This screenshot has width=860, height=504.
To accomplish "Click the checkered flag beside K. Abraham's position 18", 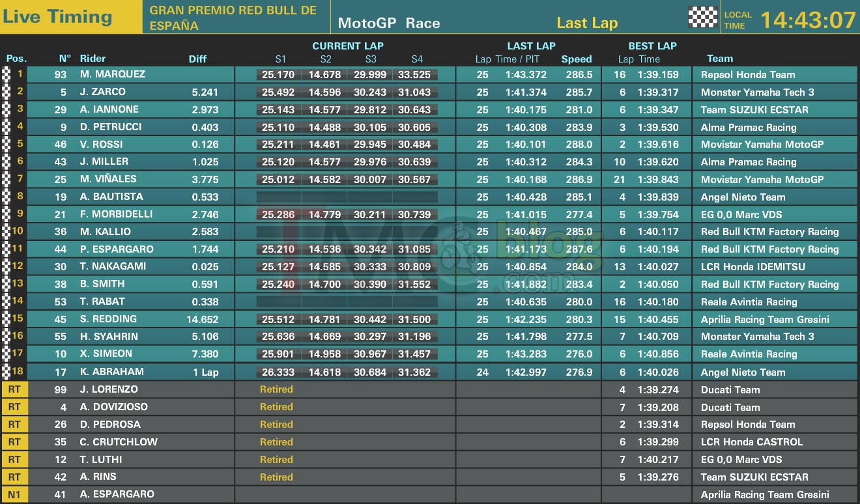I will coord(7,371).
